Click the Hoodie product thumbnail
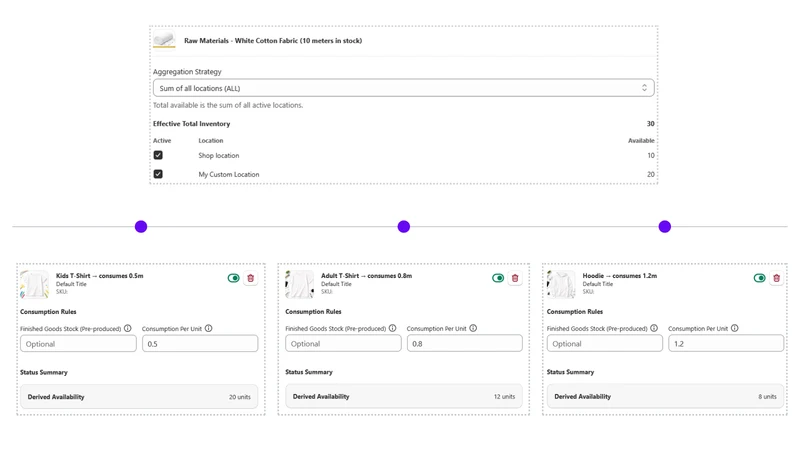 (x=561, y=284)
